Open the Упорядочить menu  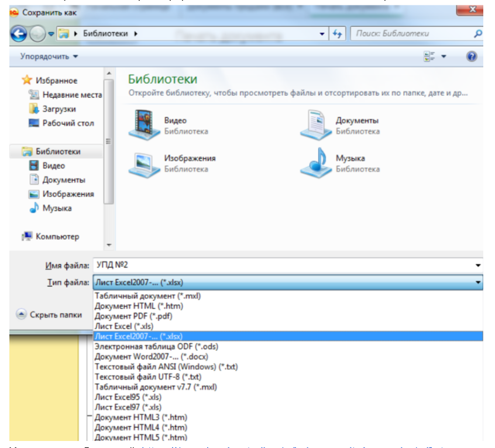[49, 57]
